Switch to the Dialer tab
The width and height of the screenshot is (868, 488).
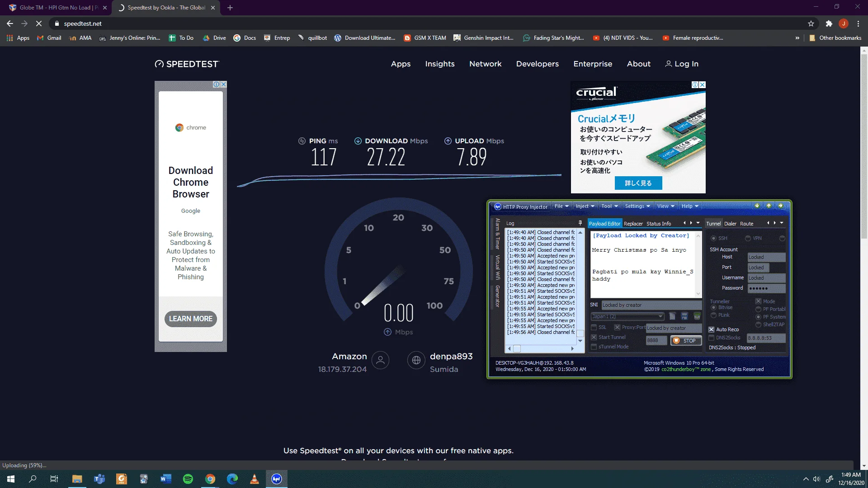tap(730, 224)
